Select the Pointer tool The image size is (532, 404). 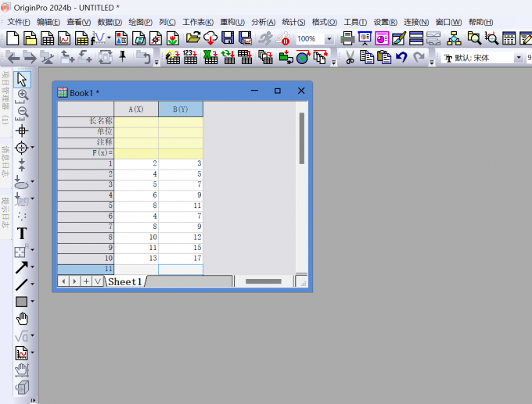[x=22, y=80]
